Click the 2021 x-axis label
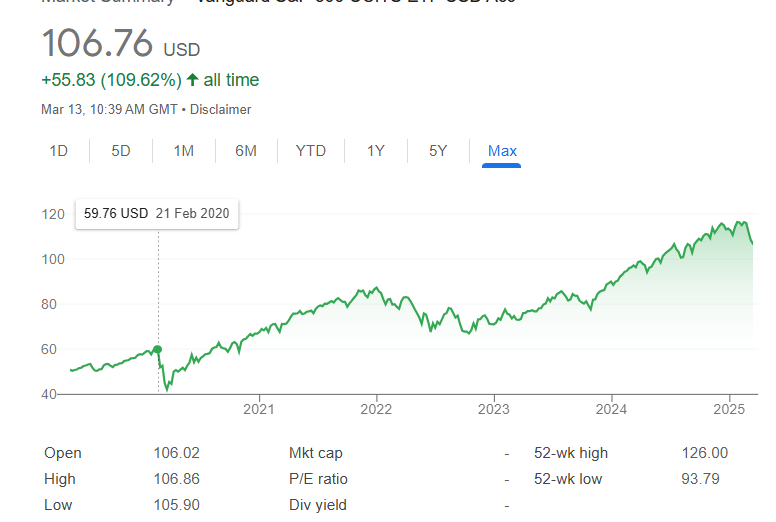The image size is (776, 522). click(x=259, y=409)
